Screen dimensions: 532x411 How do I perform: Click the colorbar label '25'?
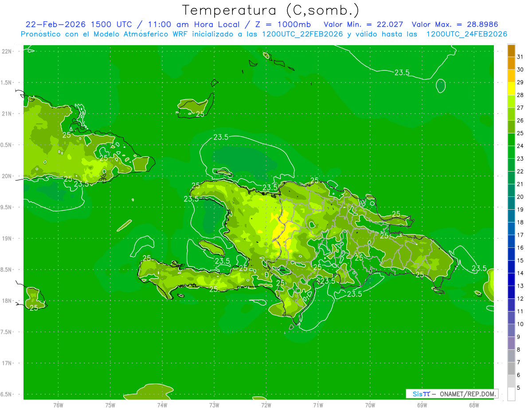click(x=520, y=133)
